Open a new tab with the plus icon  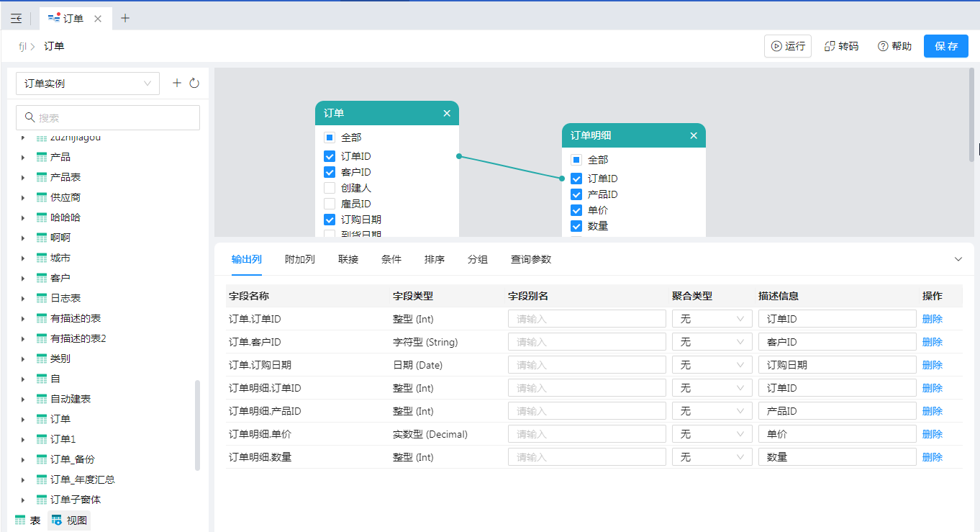[x=125, y=19]
